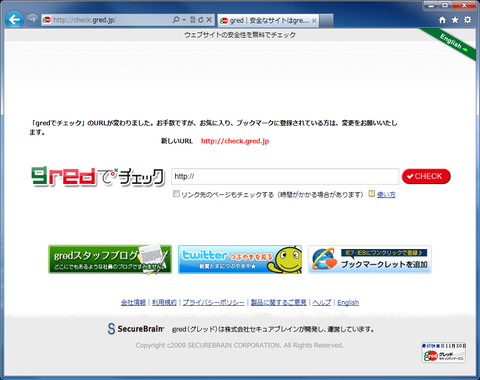Open the 利用規約 footer link
Viewport: 480px width, 380px height.
tap(164, 302)
